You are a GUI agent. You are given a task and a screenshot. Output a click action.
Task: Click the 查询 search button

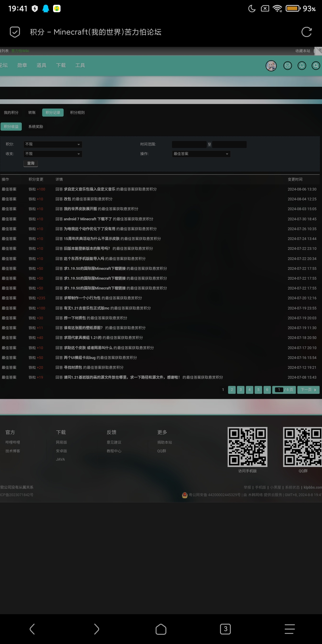(x=31, y=163)
